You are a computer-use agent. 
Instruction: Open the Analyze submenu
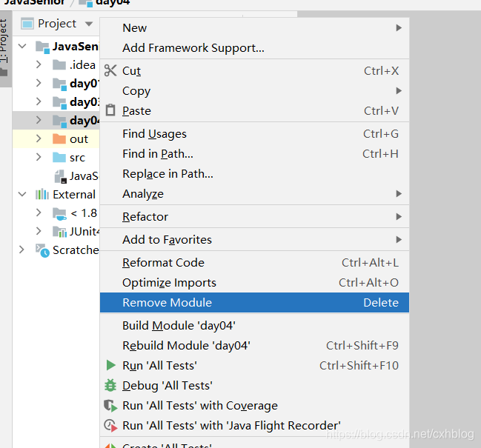coord(254,194)
